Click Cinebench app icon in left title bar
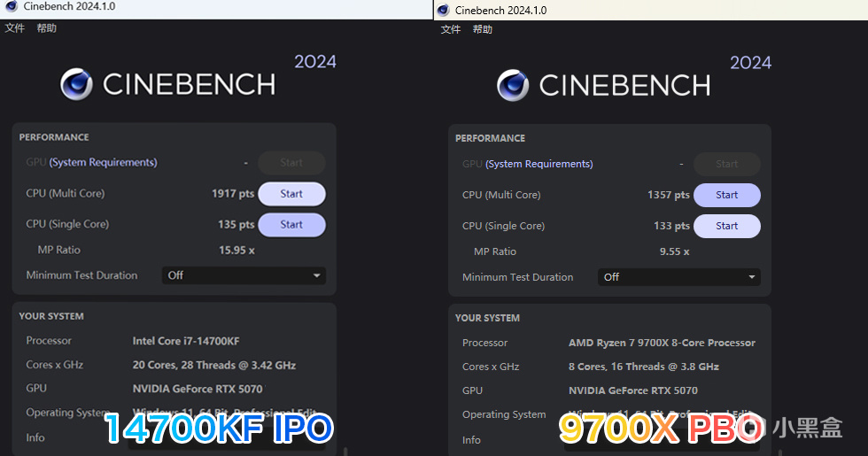868x456 pixels. pos(11,6)
